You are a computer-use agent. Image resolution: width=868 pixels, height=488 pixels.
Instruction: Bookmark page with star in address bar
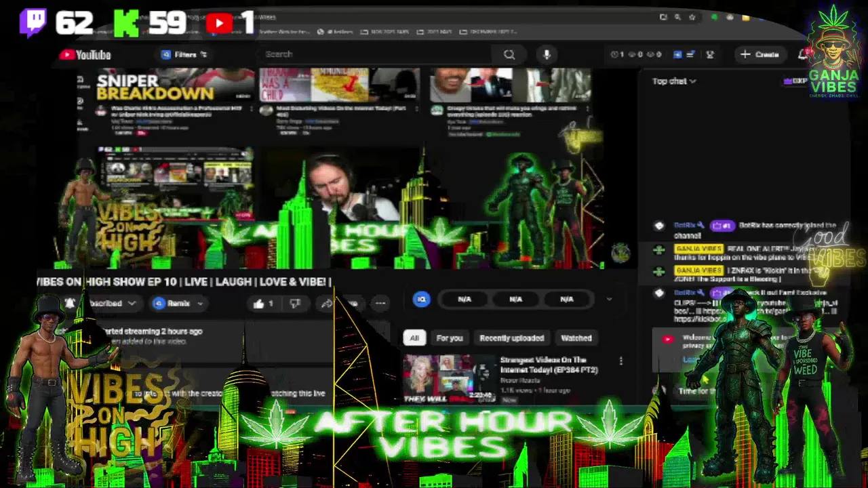click(x=692, y=18)
